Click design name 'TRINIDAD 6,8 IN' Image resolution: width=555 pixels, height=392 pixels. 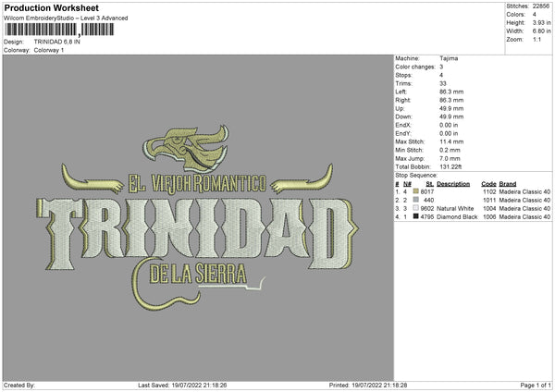click(x=57, y=42)
